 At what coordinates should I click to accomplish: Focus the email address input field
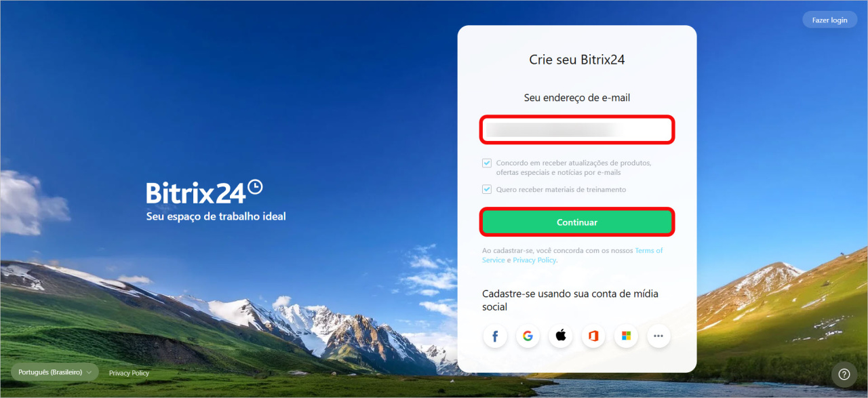(577, 130)
